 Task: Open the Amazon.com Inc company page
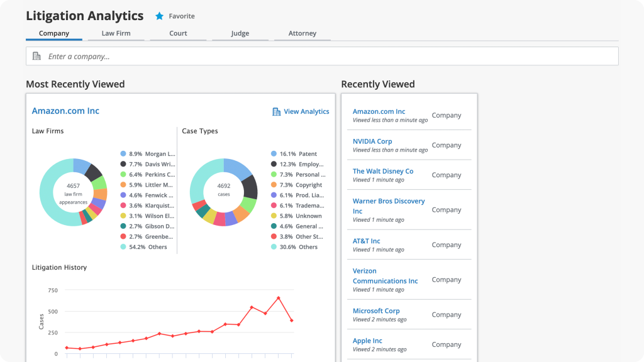65,110
